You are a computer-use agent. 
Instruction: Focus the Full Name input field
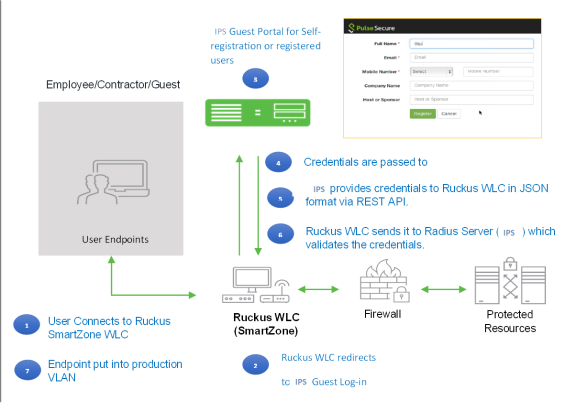[x=471, y=44]
